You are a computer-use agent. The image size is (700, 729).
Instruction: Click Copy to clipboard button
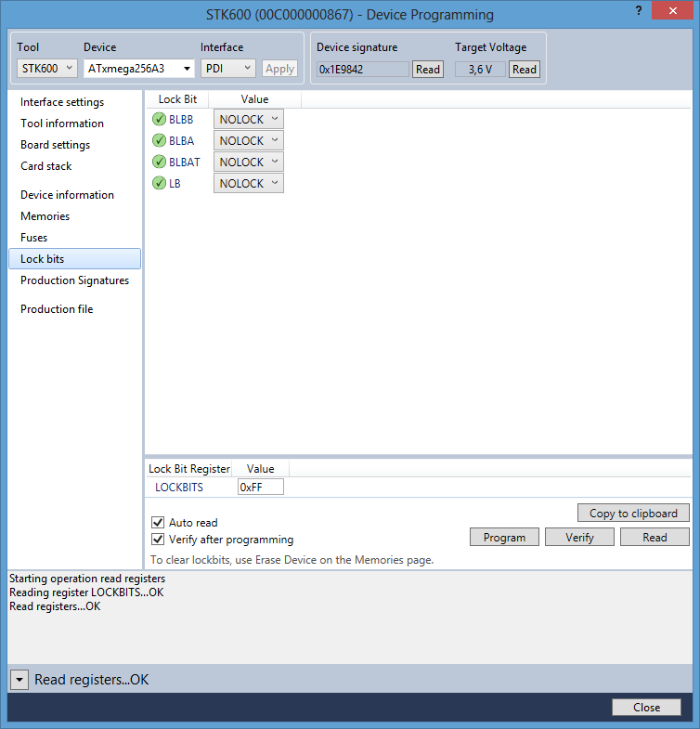(633, 514)
